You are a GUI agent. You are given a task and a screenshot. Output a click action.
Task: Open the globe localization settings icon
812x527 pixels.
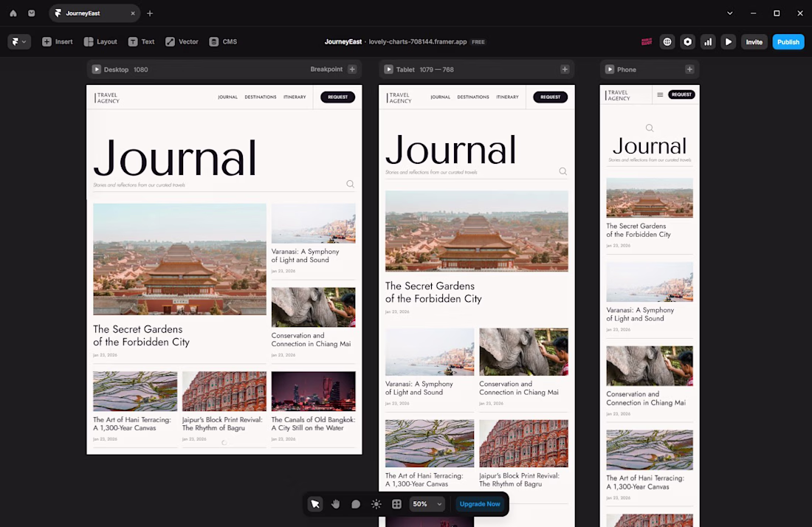pos(667,42)
